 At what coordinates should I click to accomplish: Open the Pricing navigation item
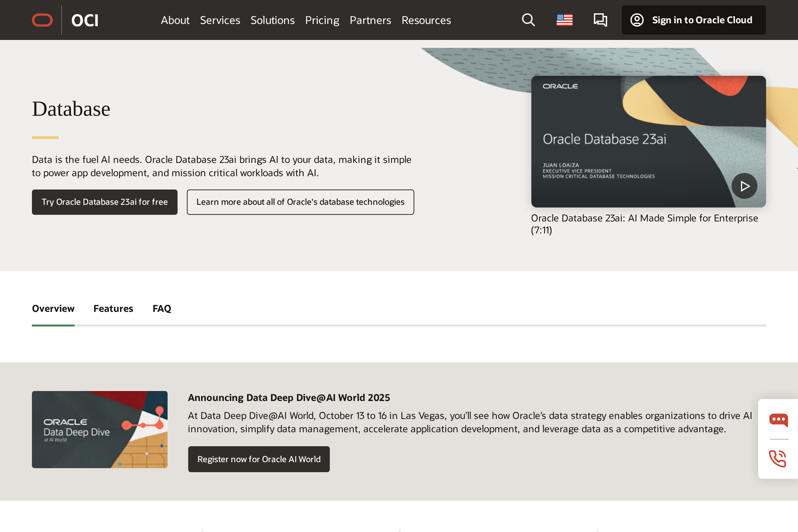pos(322,20)
